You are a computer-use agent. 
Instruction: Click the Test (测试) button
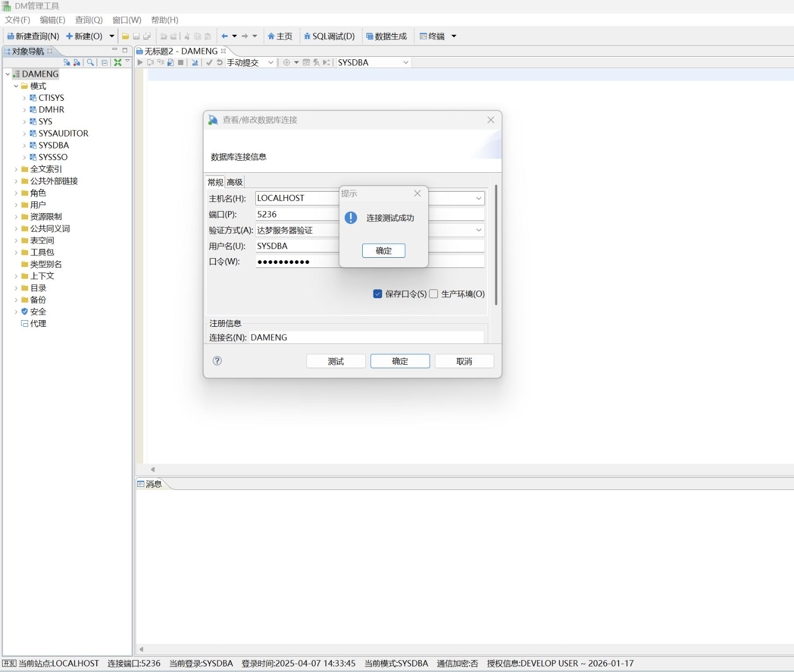(x=336, y=361)
